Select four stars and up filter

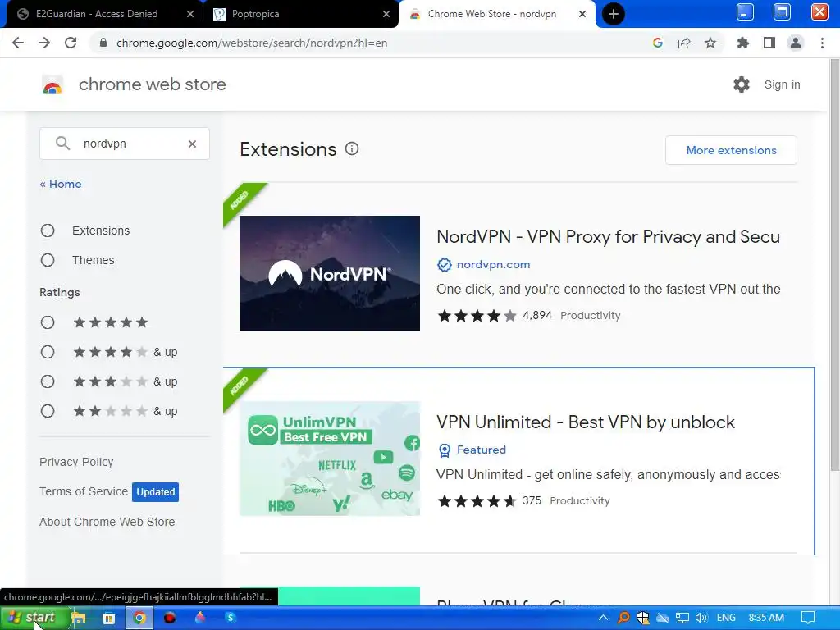(48, 351)
